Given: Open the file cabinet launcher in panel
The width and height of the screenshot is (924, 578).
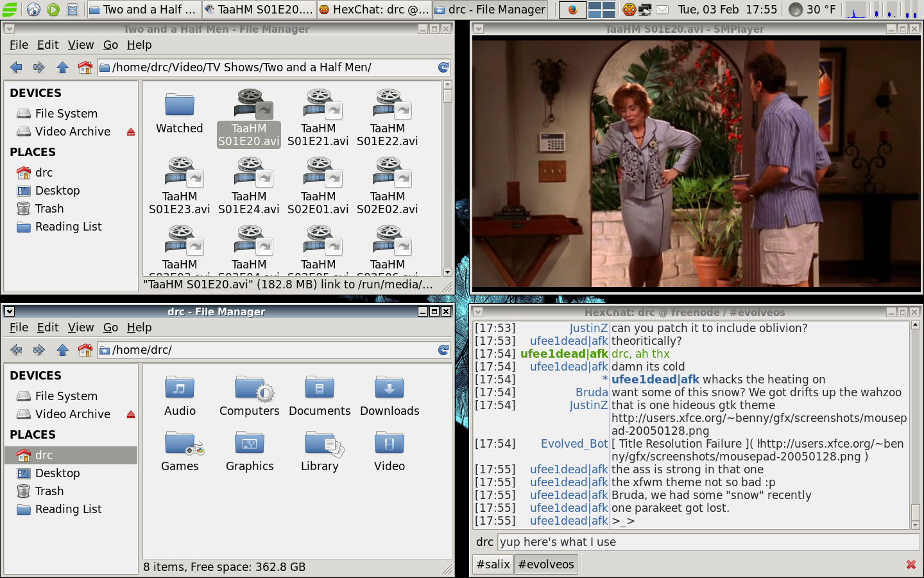Looking at the screenshot, I should [73, 10].
